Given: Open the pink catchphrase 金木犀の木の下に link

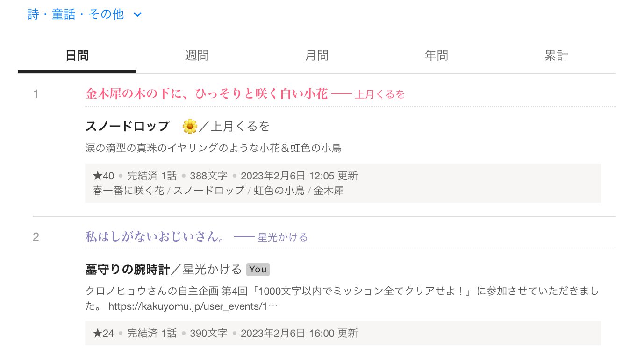Looking at the screenshot, I should pos(206,94).
